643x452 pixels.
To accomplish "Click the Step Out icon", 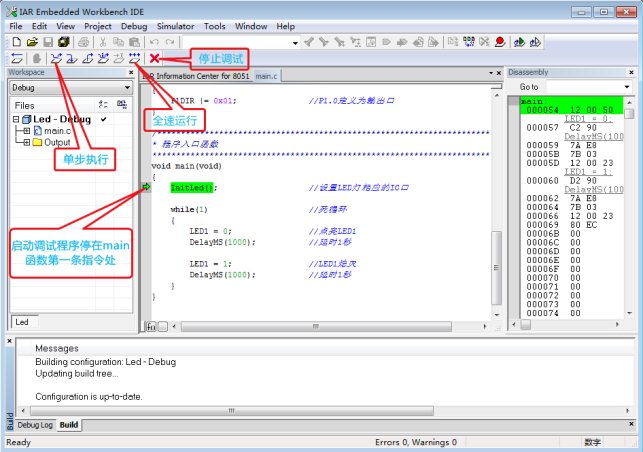I will point(87,58).
